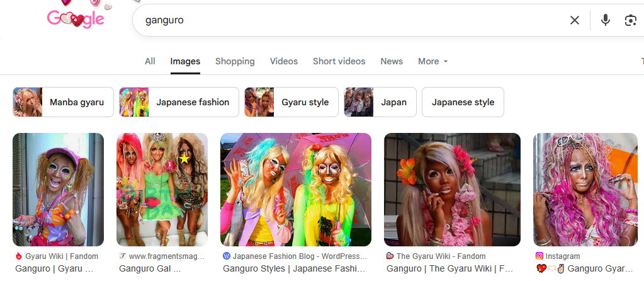The image size is (644, 281).
Task: Open the Instagram pink-hair image thumbnail
Action: coord(585,190)
